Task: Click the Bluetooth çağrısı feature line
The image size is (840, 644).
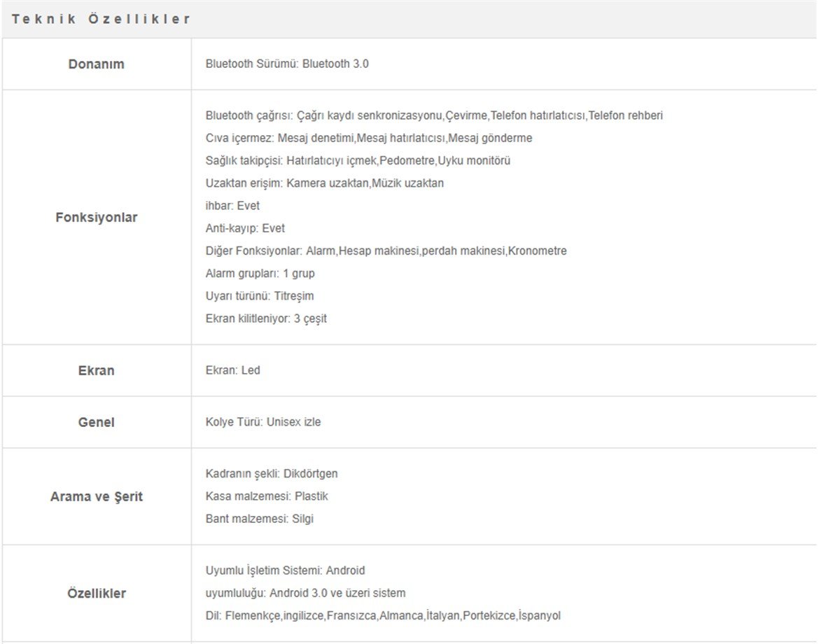Action: (x=434, y=115)
